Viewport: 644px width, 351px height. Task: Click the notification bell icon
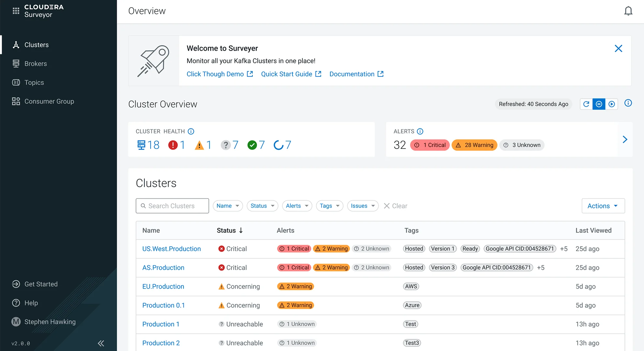(628, 10)
